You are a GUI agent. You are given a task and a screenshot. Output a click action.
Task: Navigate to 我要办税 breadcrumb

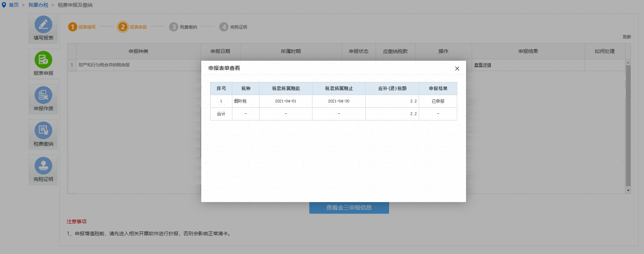[38, 5]
